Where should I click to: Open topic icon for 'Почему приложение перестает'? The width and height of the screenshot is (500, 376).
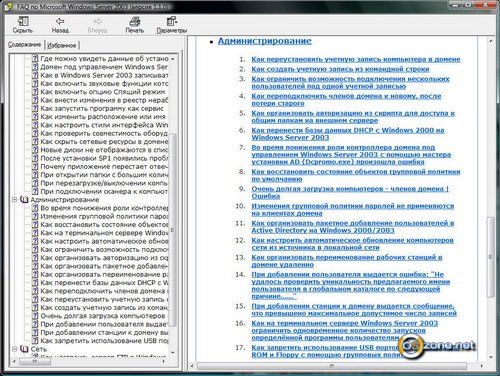coord(35,166)
